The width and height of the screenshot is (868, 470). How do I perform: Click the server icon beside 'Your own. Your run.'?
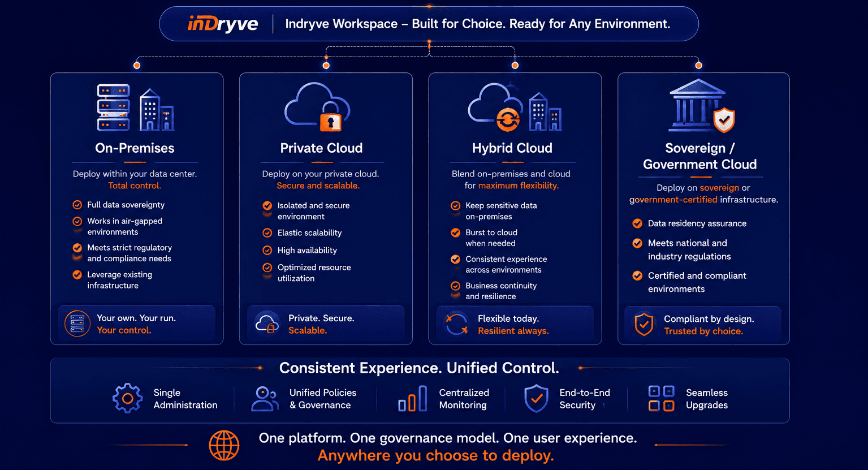tap(77, 324)
